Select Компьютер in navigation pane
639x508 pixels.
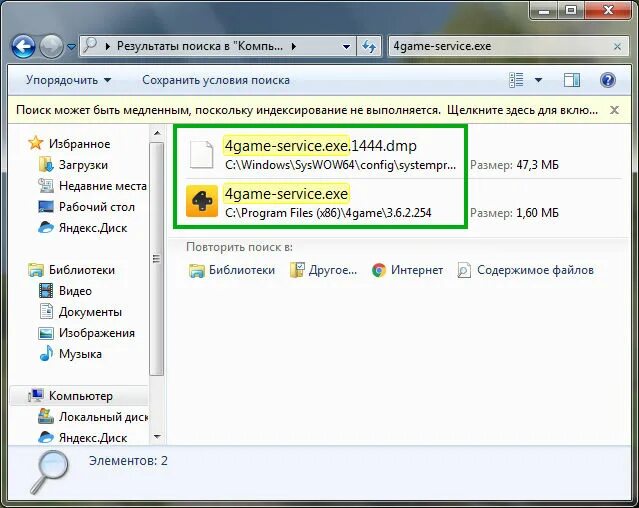[x=81, y=396]
